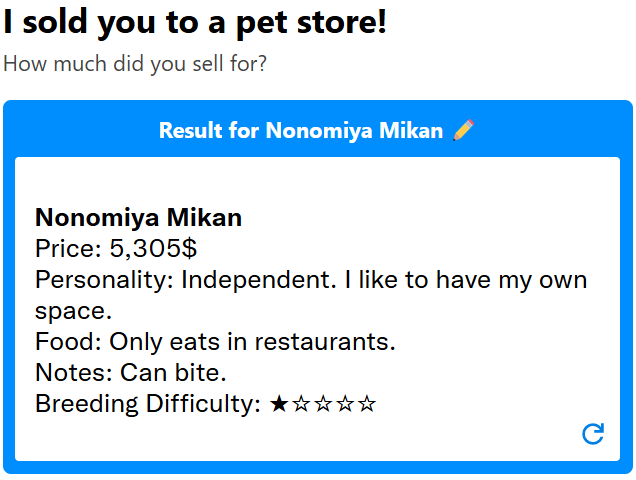Click the "Result for Nonomiya Mikan" header text
Image resolution: width=636 pixels, height=480 pixels.
pyautogui.click(x=300, y=131)
